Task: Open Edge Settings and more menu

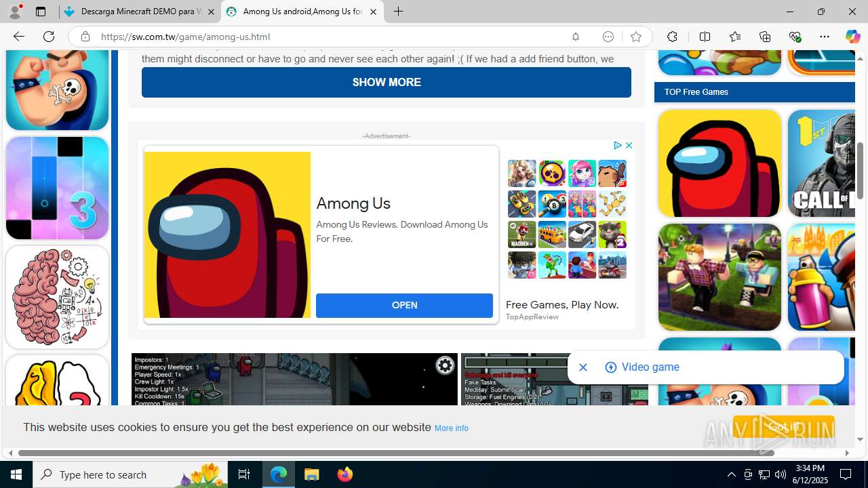Action: [x=825, y=37]
